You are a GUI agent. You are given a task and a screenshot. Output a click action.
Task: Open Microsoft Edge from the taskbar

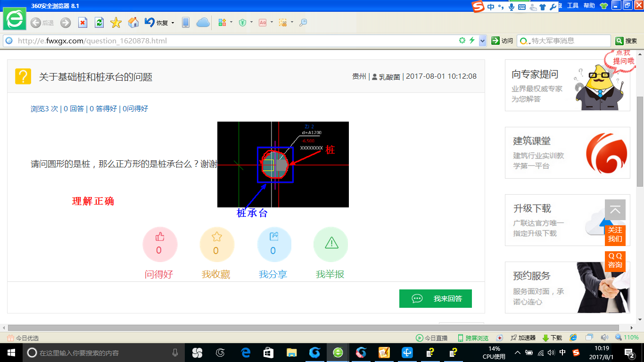[246, 353]
